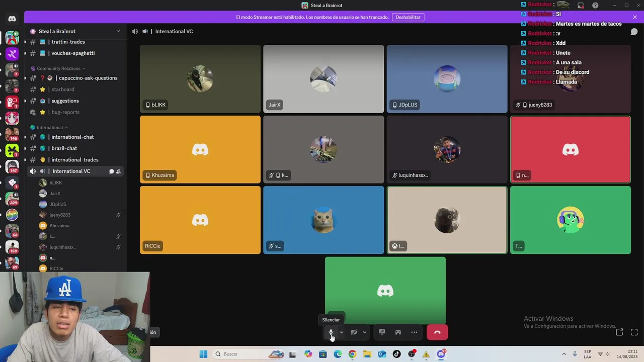Open chat for International VC channel

(x=111, y=171)
